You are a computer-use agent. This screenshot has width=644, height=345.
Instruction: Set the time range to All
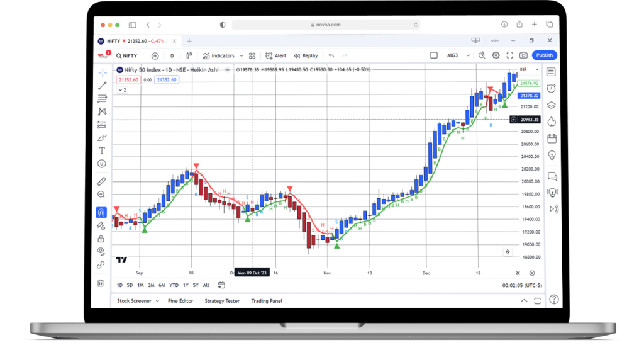click(206, 285)
